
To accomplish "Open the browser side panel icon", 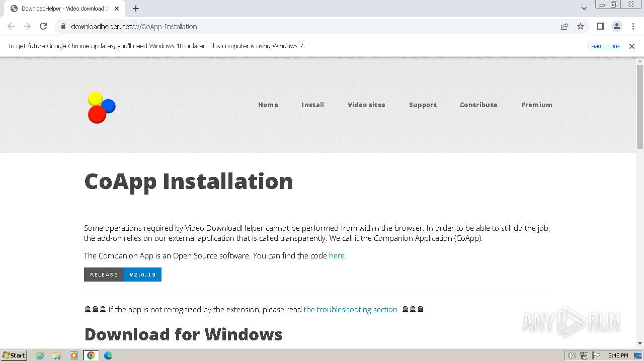I will [600, 26].
